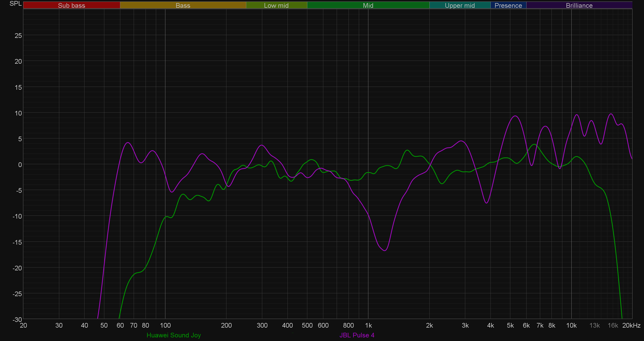This screenshot has height=341, width=644.
Task: Select the Presence band header
Action: (508, 5)
